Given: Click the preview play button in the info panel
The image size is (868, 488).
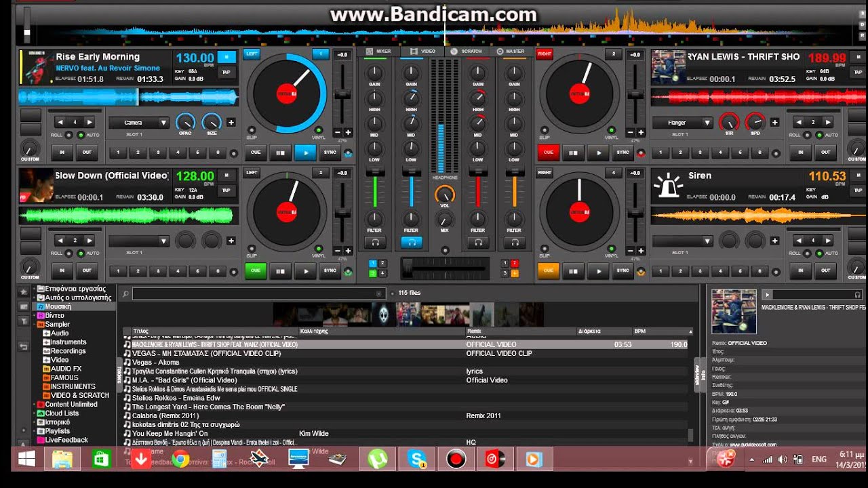Looking at the screenshot, I should (767, 294).
